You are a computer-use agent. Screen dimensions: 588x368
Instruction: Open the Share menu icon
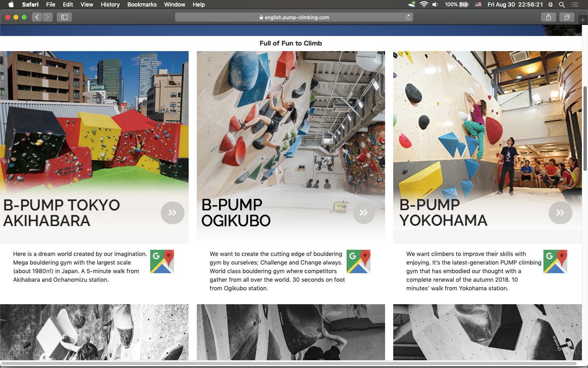pos(548,17)
